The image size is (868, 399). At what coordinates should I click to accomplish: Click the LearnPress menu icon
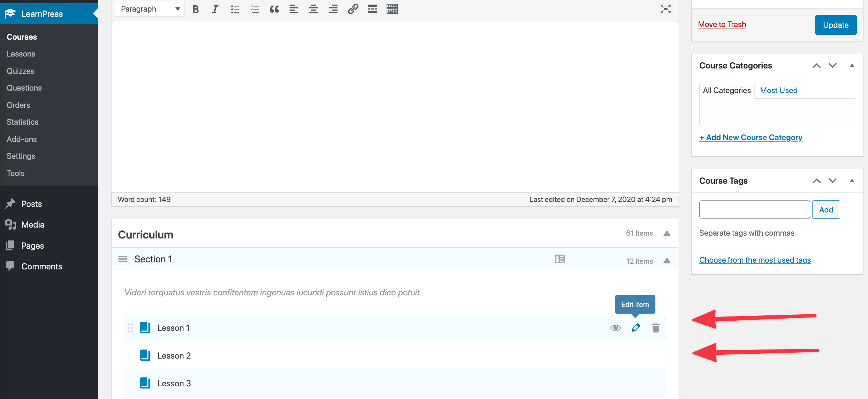point(10,14)
